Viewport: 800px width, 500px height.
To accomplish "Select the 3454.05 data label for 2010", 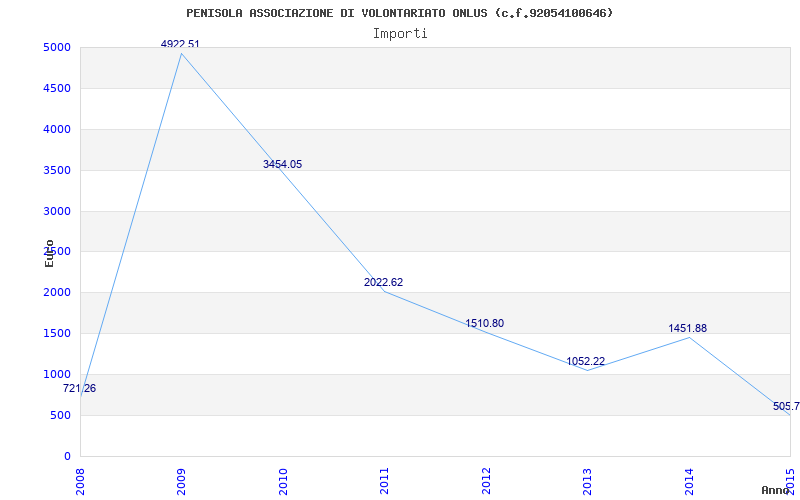I will tap(282, 164).
